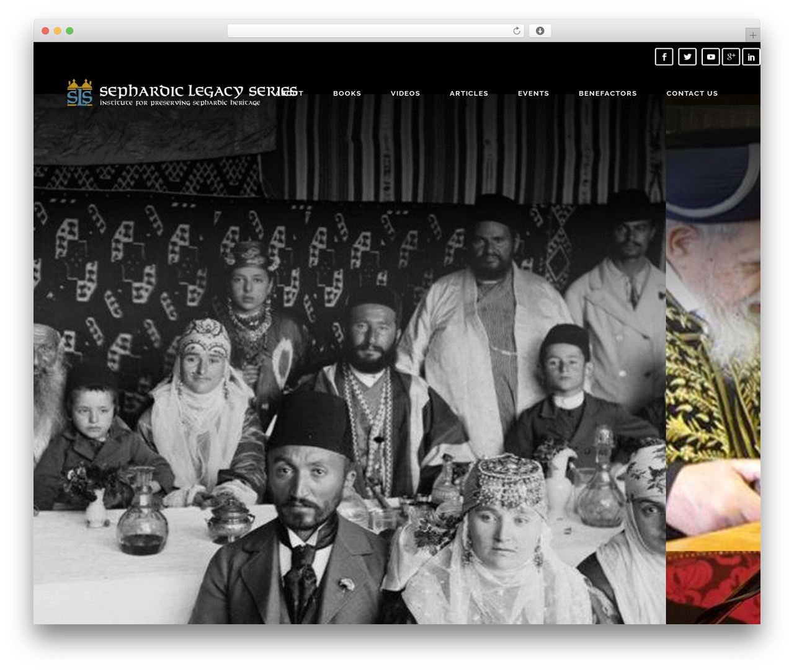Image resolution: width=794 pixels, height=672 pixels.
Task: Select the colored rabbi slide on right
Action: tap(713, 360)
